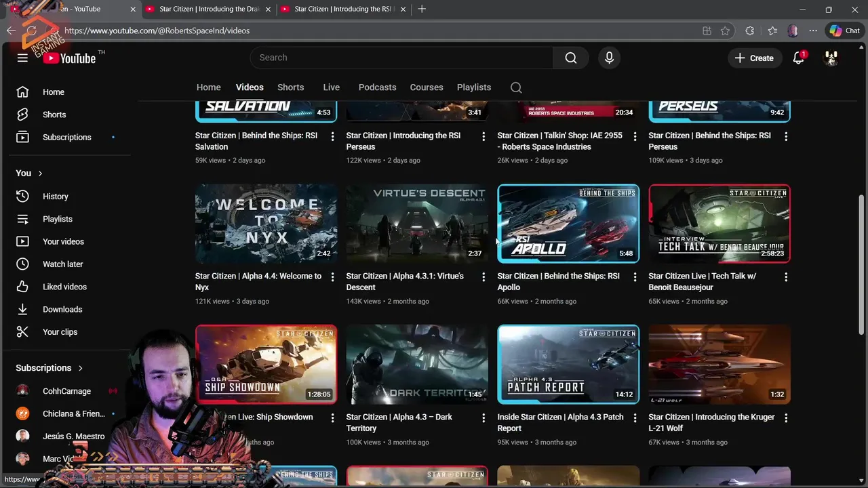The height and width of the screenshot is (488, 868).
Task: Switch to channel Podcasts tab
Action: 377,87
